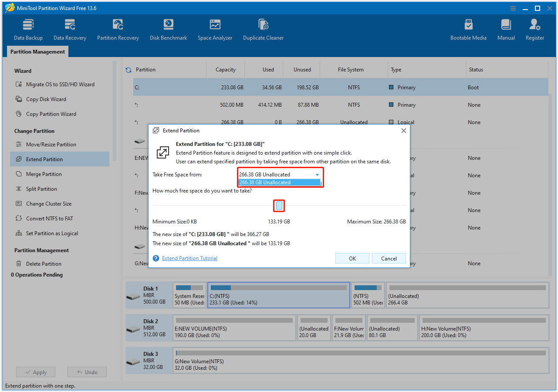Screen dimensions: 558x392
Task: Click the left sidebar scrollbar
Action: click(x=115, y=111)
